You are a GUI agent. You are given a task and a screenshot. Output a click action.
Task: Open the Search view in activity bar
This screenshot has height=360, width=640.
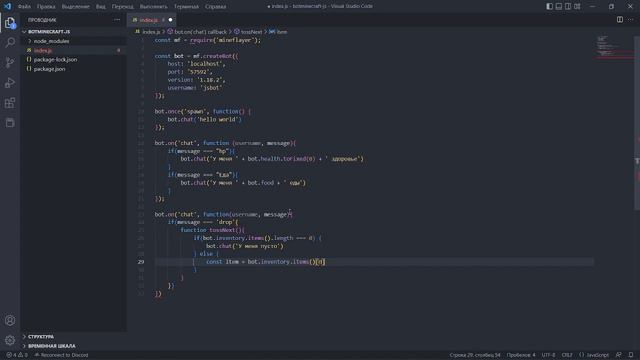click(10, 42)
